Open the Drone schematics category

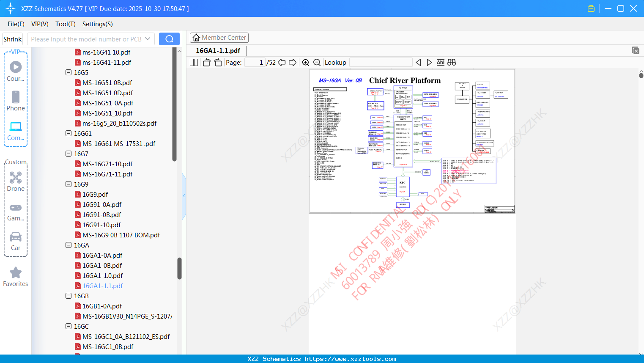[16, 181]
